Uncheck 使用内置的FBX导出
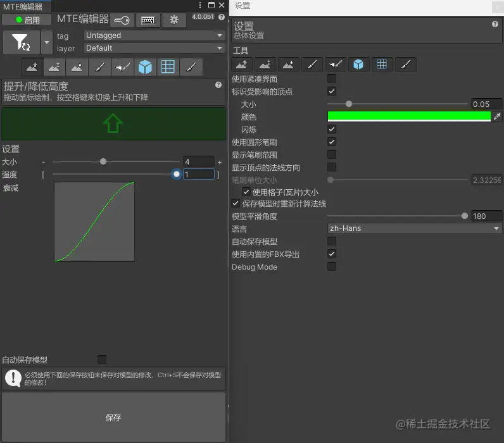The image size is (504, 443). click(332, 254)
